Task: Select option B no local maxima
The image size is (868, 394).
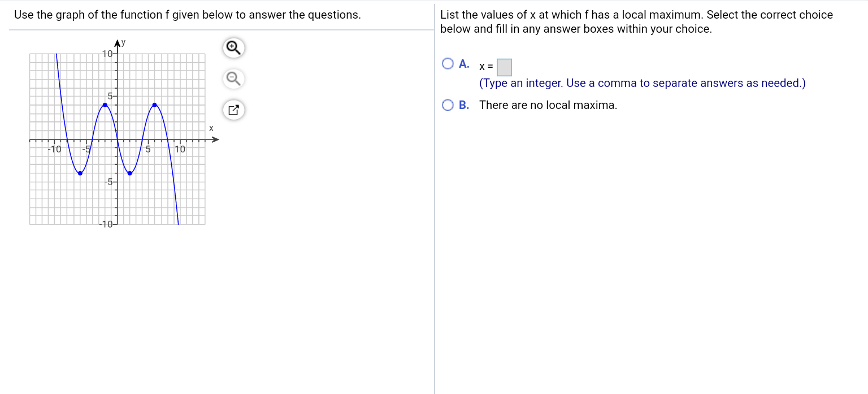Action: click(448, 105)
